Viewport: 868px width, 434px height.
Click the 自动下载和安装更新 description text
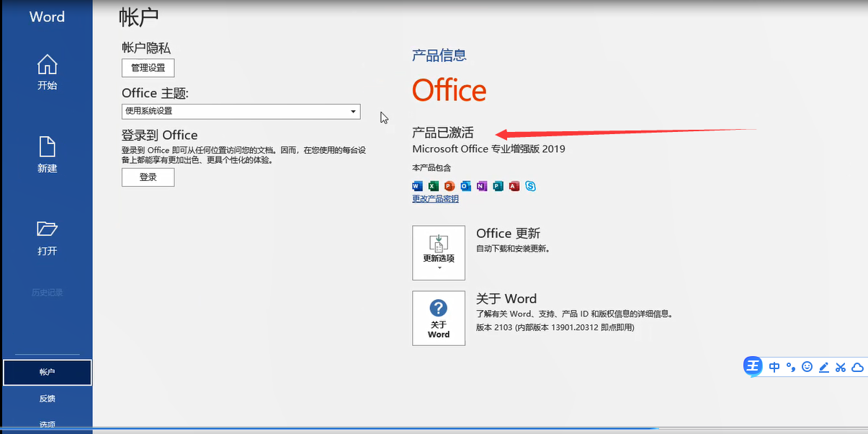[x=513, y=249]
